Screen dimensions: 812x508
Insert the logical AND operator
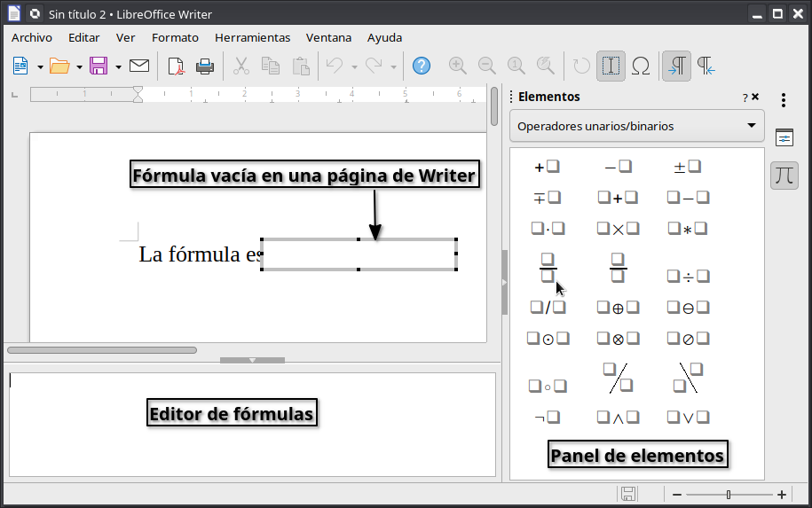coord(618,417)
